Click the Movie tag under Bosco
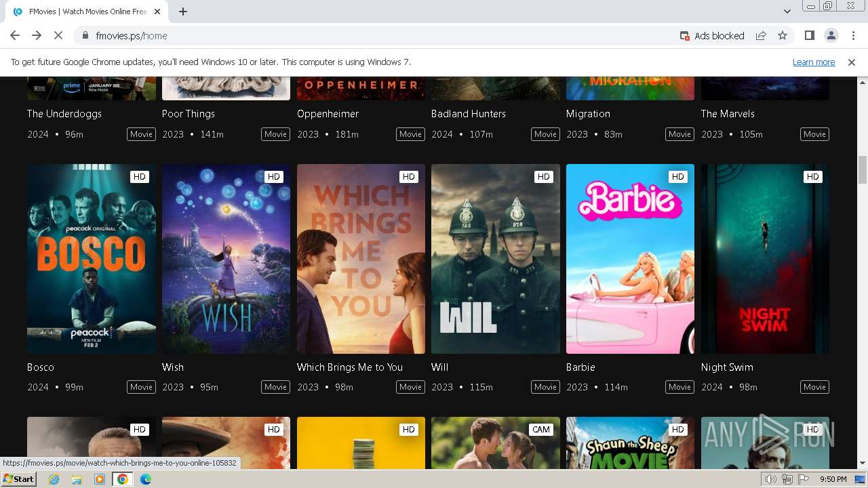The width and height of the screenshot is (868, 488). tap(141, 387)
